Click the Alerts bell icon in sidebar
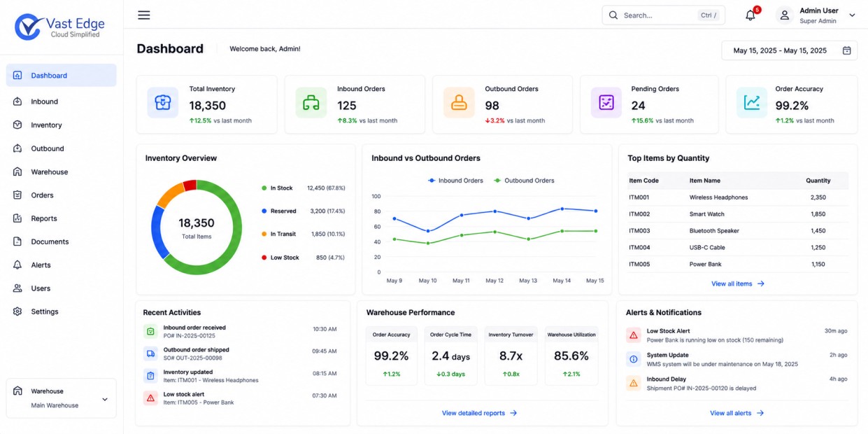The image size is (868, 434). click(x=17, y=265)
